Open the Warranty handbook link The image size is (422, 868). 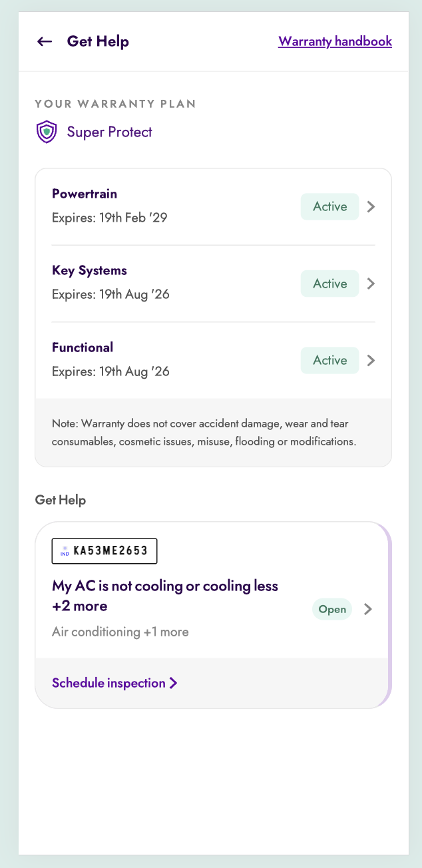click(x=335, y=41)
